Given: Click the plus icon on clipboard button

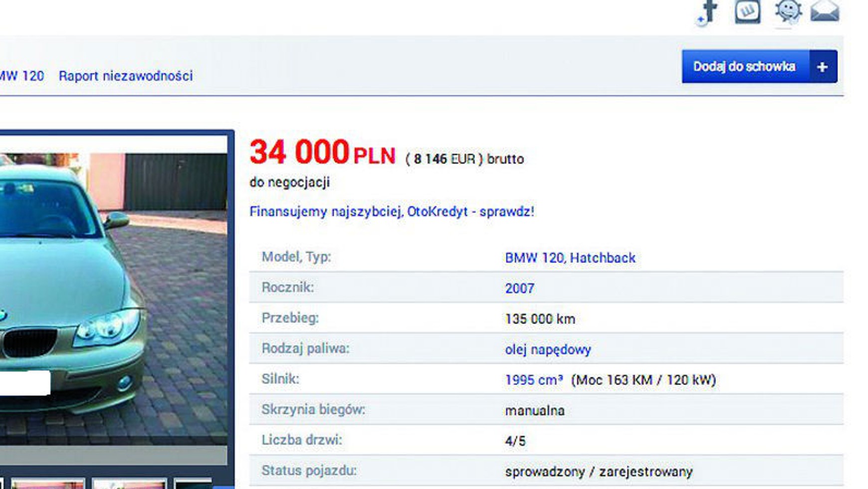Looking at the screenshot, I should coord(823,67).
